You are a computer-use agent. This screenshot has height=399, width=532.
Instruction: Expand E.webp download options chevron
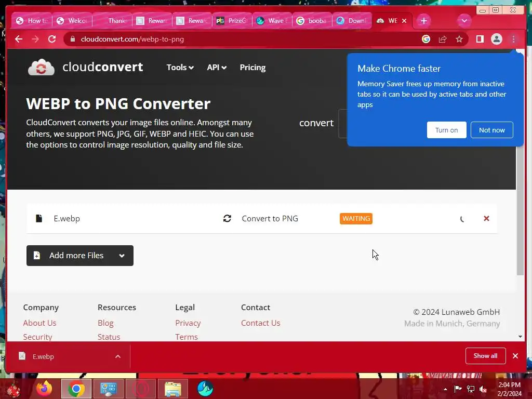tap(118, 356)
